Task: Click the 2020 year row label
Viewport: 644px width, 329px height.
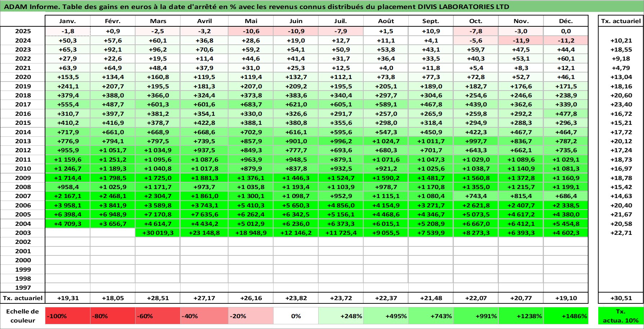Action: pos(23,77)
